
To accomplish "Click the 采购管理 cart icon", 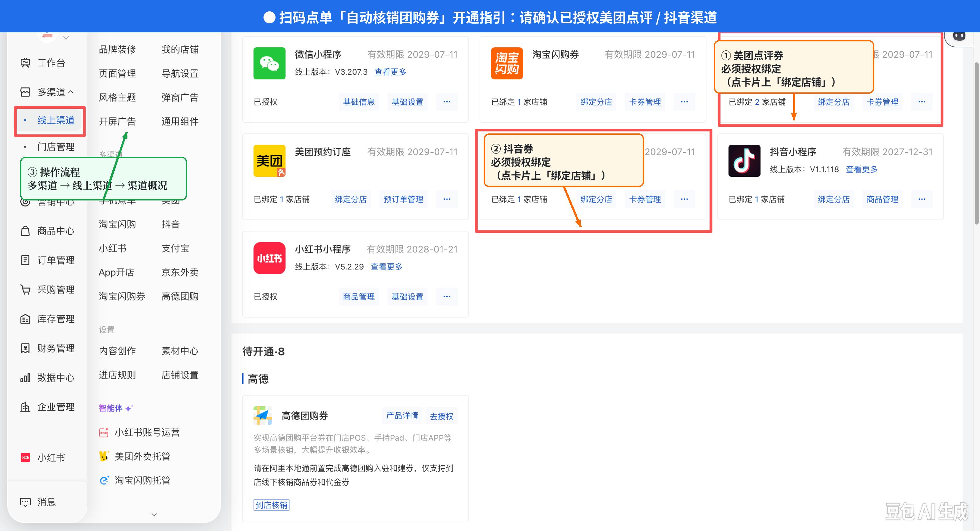I will coord(25,290).
